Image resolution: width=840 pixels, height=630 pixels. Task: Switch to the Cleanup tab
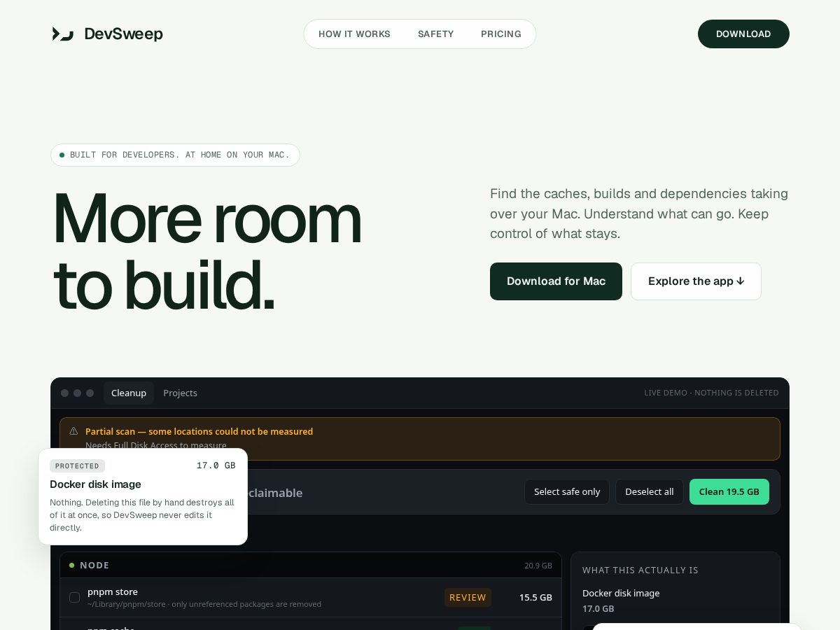(129, 393)
